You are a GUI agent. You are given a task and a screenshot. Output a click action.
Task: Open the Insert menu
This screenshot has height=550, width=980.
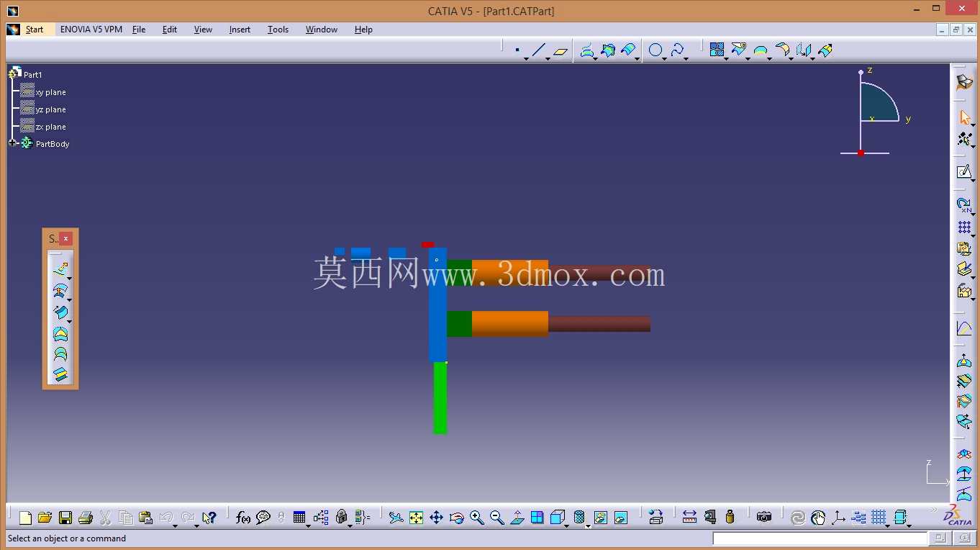click(x=240, y=30)
